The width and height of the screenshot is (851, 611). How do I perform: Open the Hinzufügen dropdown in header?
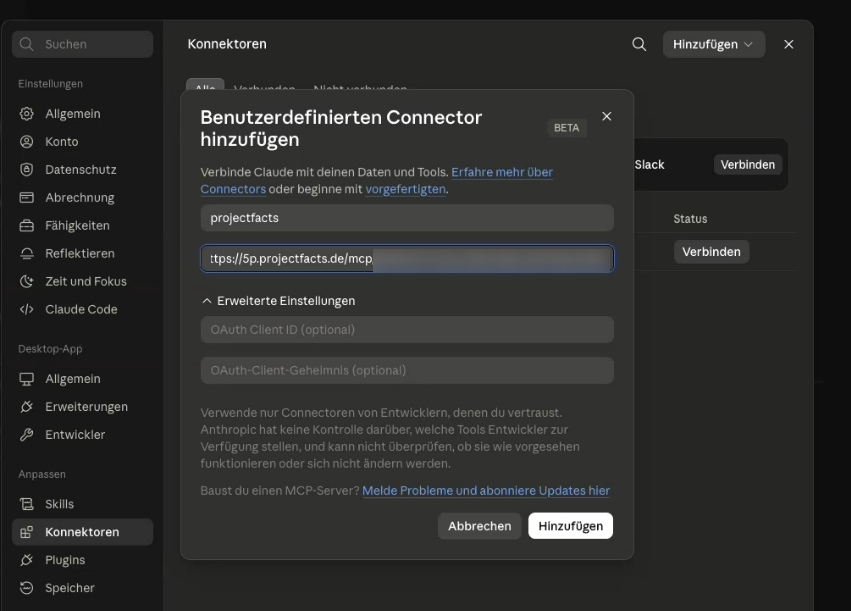[713, 44]
